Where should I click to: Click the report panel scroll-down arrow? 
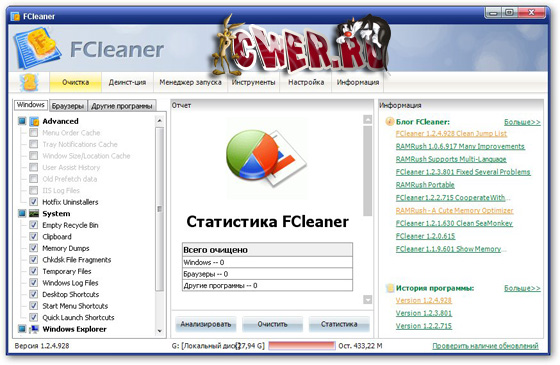368,299
